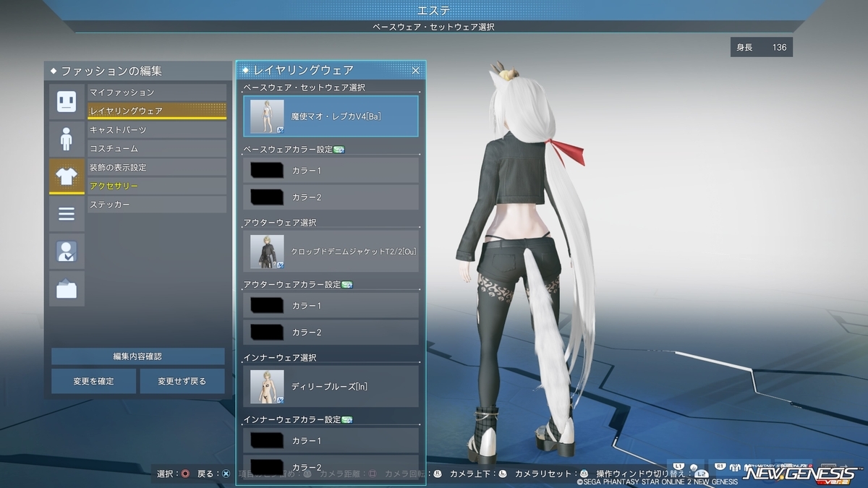This screenshot has height=488, width=868.
Task: Click the sync badge beside アウターウェアカラー設定
Action: click(x=346, y=285)
